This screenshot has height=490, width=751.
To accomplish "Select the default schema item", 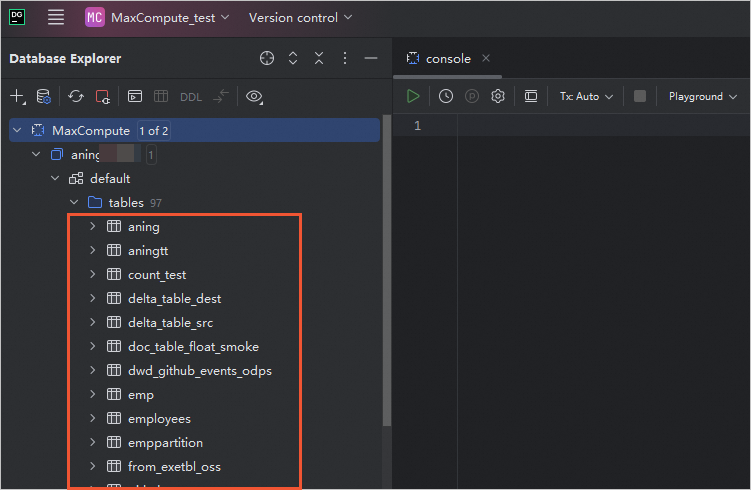I will (110, 179).
